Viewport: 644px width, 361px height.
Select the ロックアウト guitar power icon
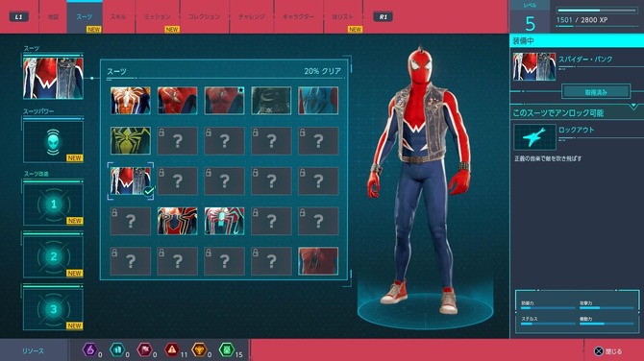tap(534, 137)
